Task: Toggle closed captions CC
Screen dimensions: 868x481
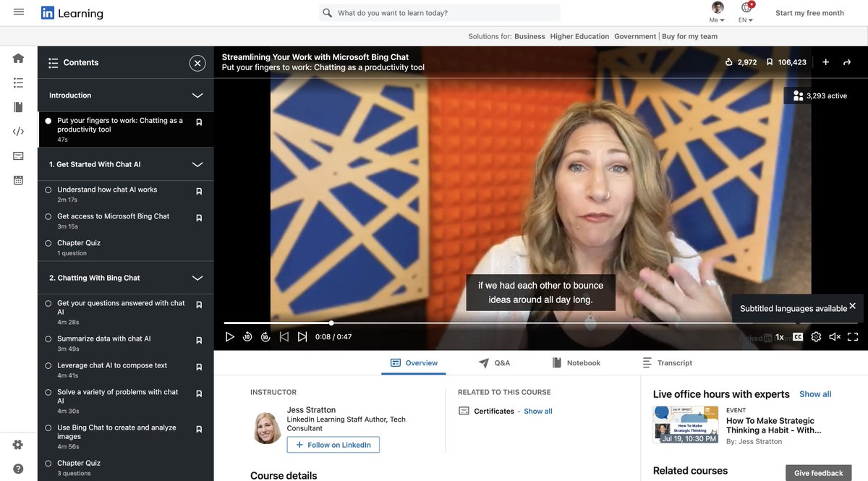Action: [x=798, y=336]
